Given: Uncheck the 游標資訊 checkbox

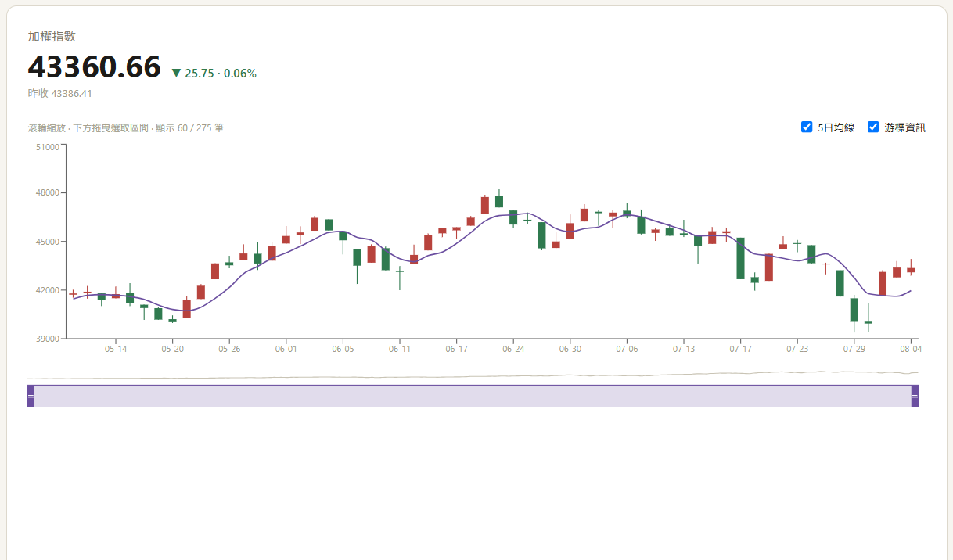Looking at the screenshot, I should click(x=873, y=127).
